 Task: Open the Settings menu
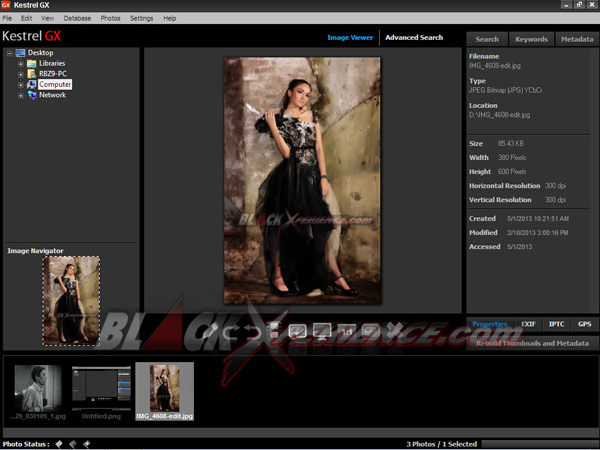pyautogui.click(x=142, y=18)
